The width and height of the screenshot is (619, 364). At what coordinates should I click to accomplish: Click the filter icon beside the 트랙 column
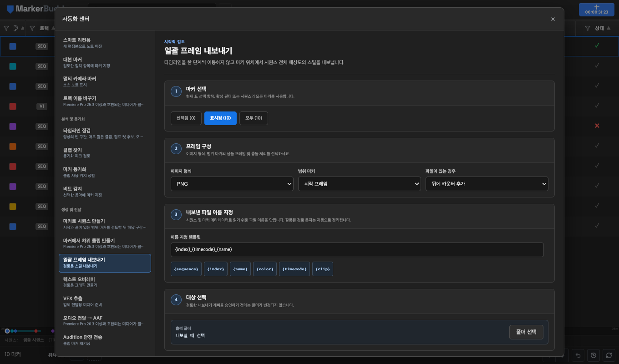point(32,28)
